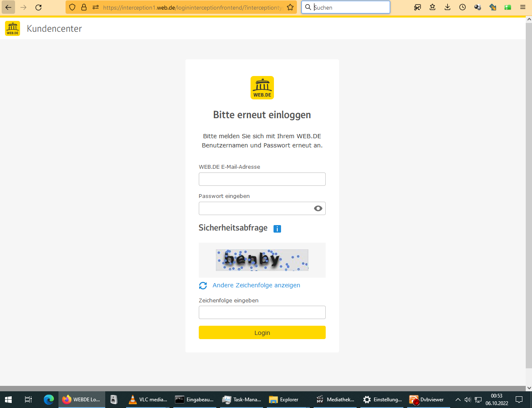Click the search magnifier icon
The width and height of the screenshot is (532, 408).
pos(308,7)
